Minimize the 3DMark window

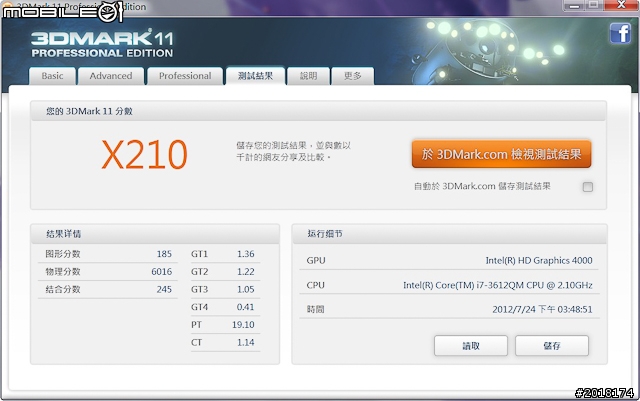pyautogui.click(x=575, y=6)
